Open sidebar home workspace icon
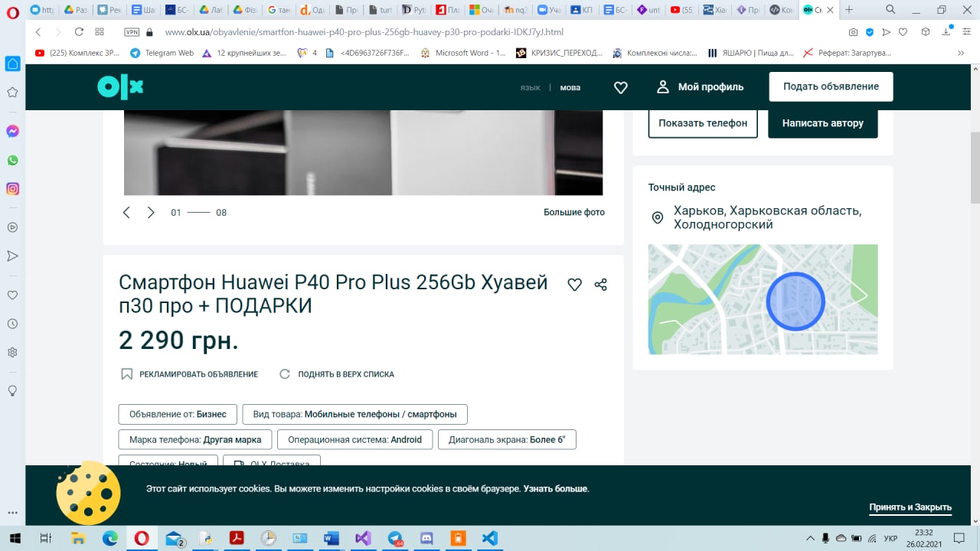Screen dimensions: 980x551 12,64
